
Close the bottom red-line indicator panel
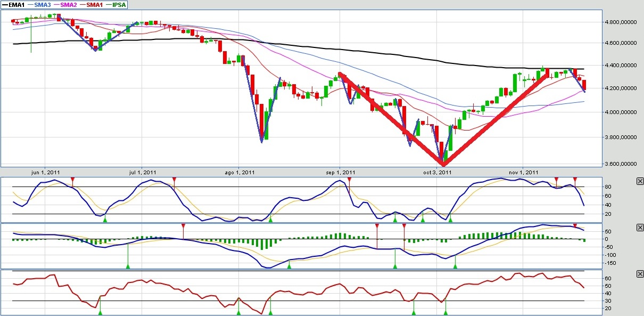(640, 274)
